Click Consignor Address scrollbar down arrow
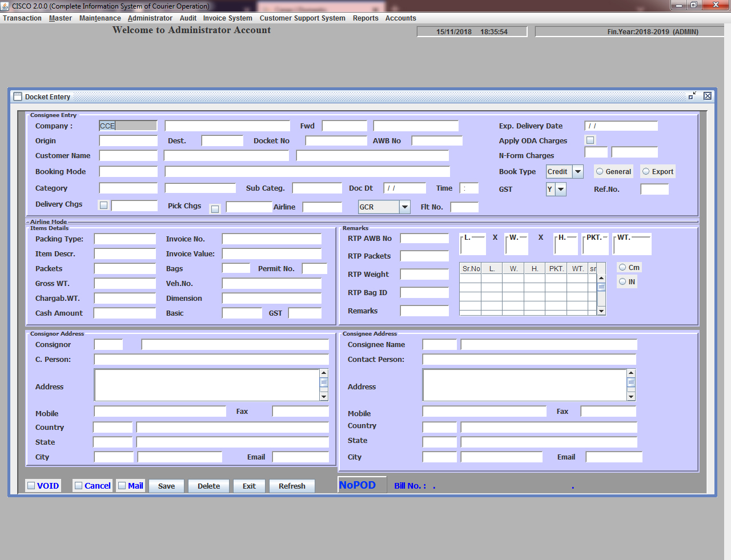The height and width of the screenshot is (560, 731). (324, 397)
